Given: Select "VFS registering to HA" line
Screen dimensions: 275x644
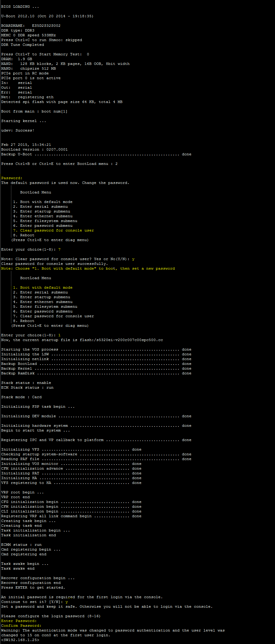Looking at the screenshot, I should 71,483.
